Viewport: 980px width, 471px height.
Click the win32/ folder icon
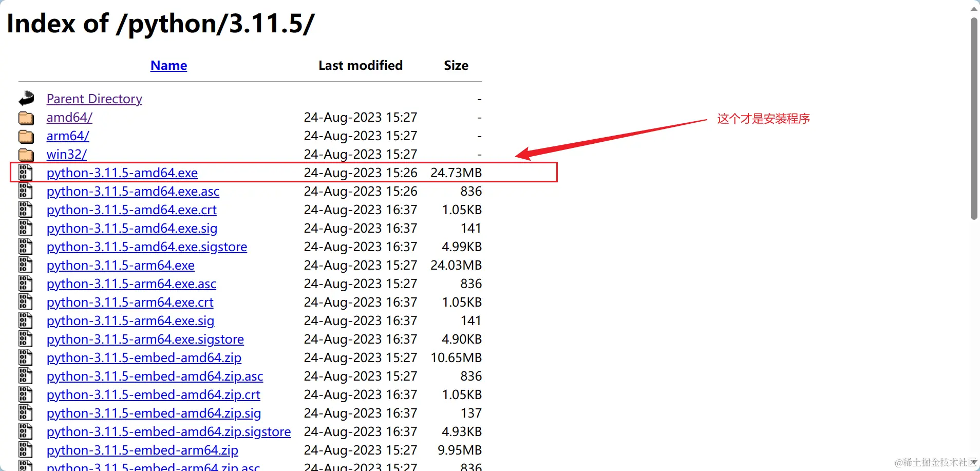coord(26,155)
